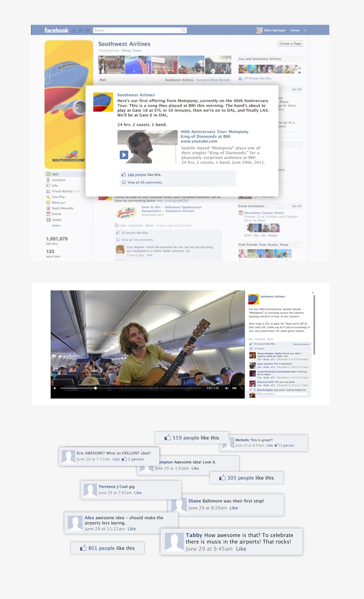The height and width of the screenshot is (599, 364).
Task: Open Fare Play sidebar item
Action: pyautogui.click(x=58, y=197)
